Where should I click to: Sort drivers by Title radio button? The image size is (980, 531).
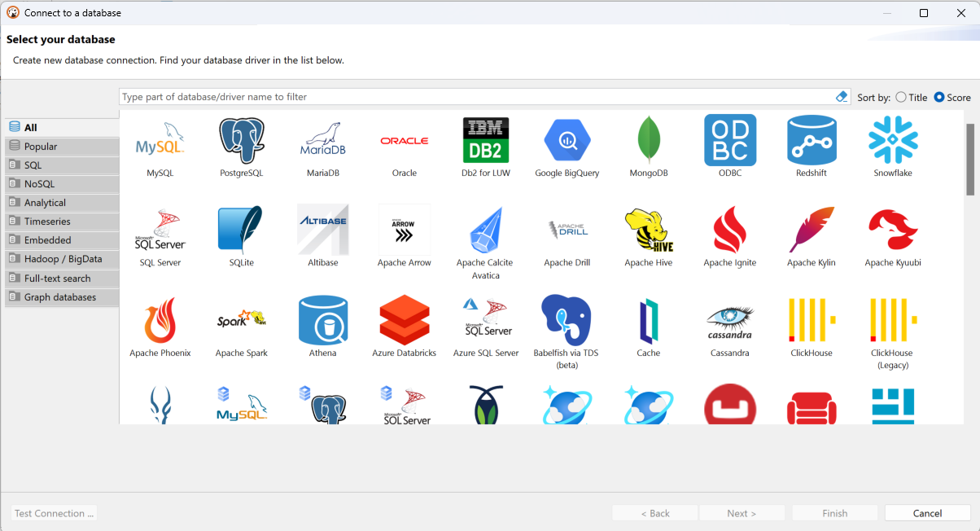pyautogui.click(x=901, y=98)
